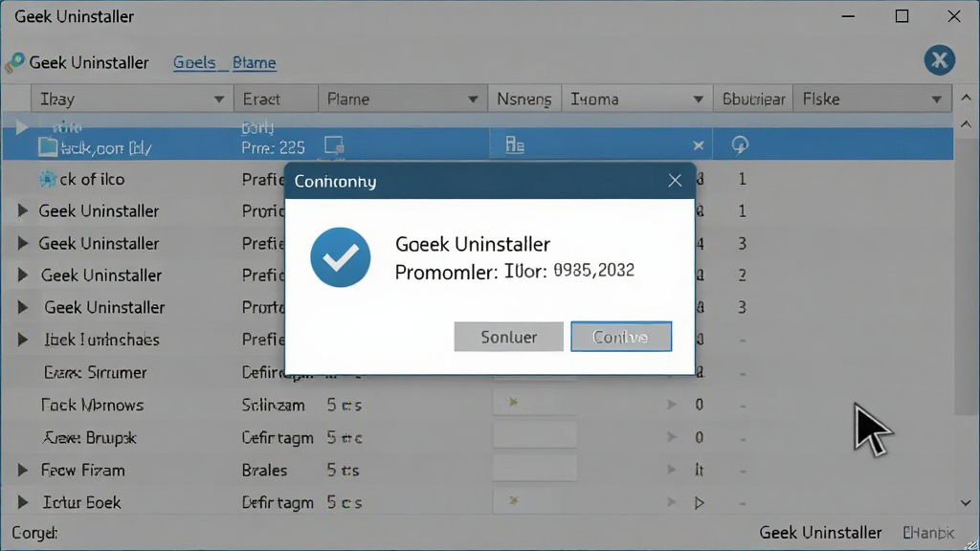This screenshot has width=980, height=551.
Task: Select the ck of ilco row
Action: pyautogui.click(x=478, y=179)
